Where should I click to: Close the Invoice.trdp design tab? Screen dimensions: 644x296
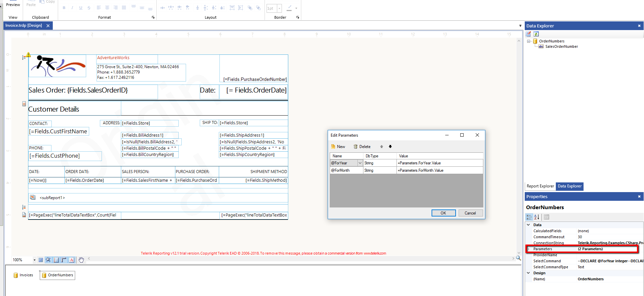coord(48,26)
